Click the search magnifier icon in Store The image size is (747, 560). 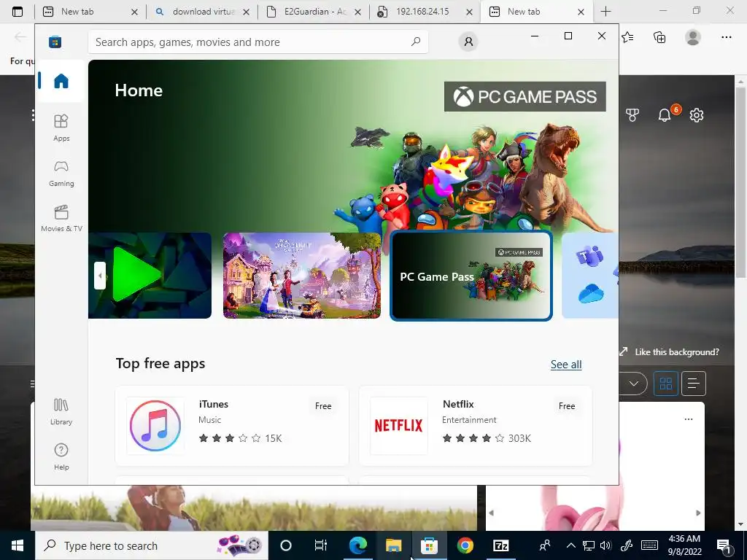click(416, 42)
